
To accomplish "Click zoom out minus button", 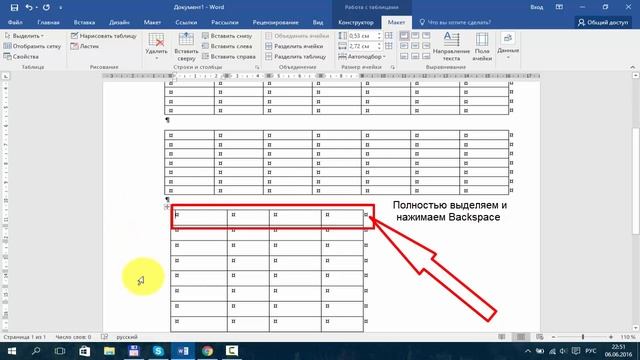I will coord(553,337).
